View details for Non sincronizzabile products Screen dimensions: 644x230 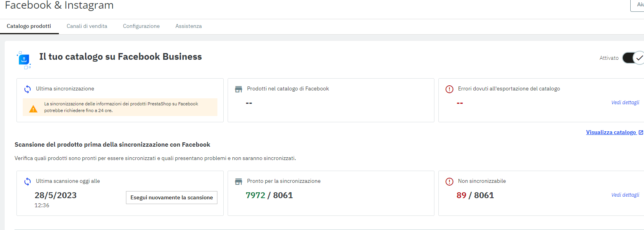[x=625, y=195]
